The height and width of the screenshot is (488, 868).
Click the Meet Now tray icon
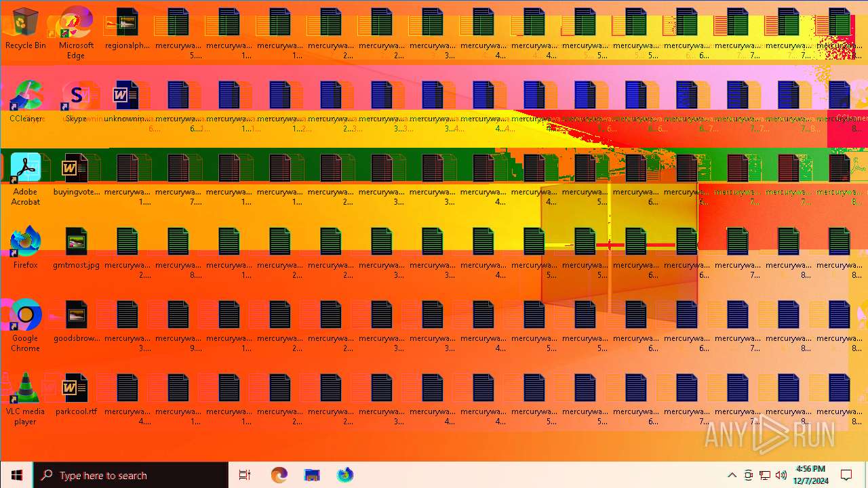tap(749, 475)
